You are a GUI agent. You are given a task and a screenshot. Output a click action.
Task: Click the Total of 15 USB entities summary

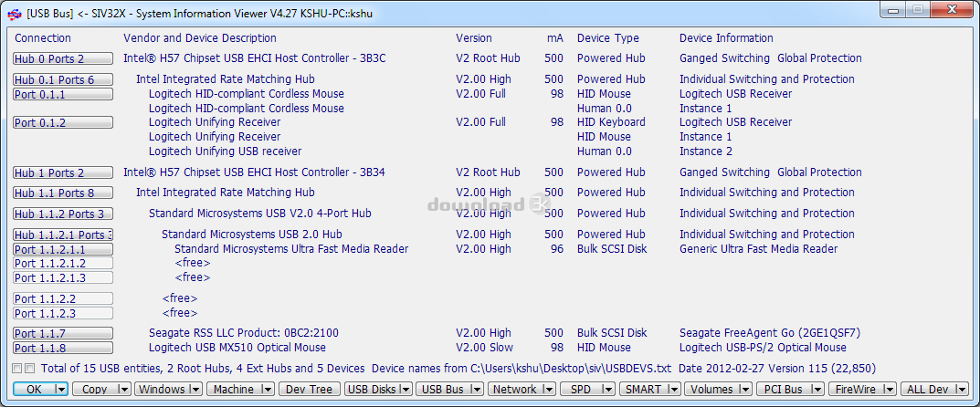click(203, 369)
